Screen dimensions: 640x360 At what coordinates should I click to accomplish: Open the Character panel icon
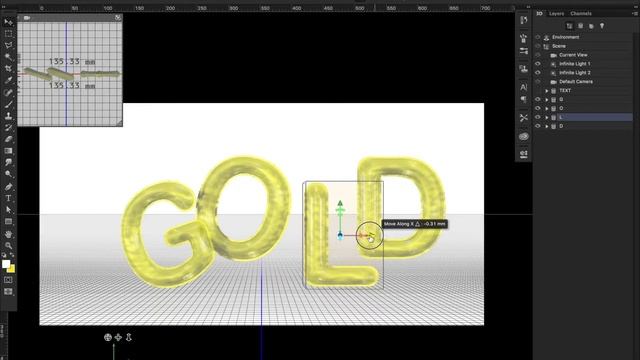524,87
